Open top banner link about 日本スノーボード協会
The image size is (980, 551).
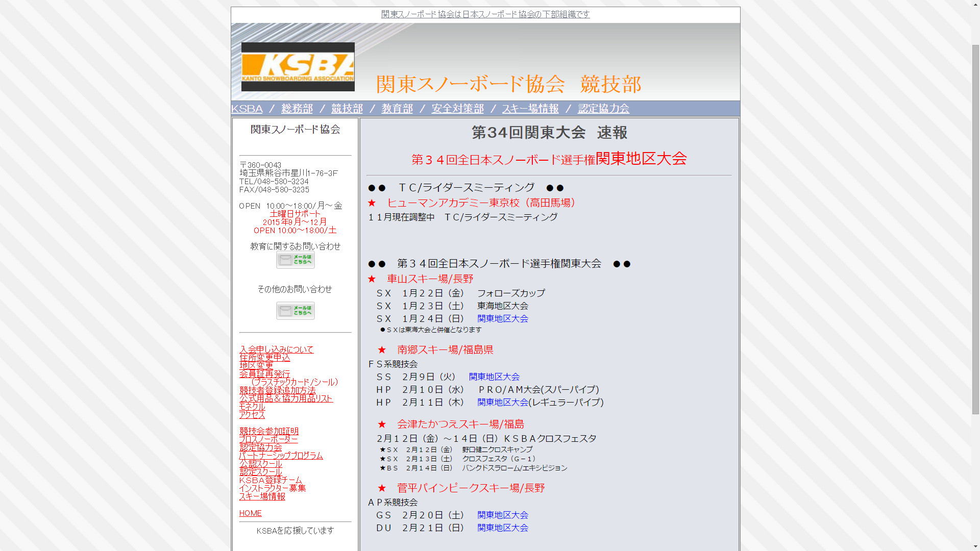[x=485, y=14]
